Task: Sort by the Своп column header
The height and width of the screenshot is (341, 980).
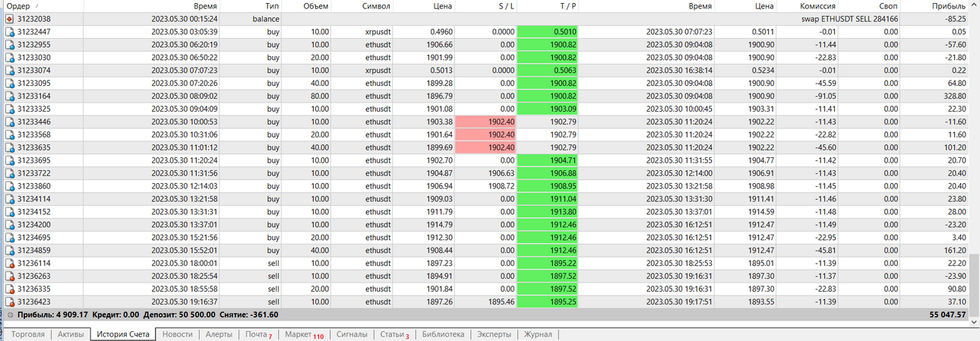Action: (869, 6)
